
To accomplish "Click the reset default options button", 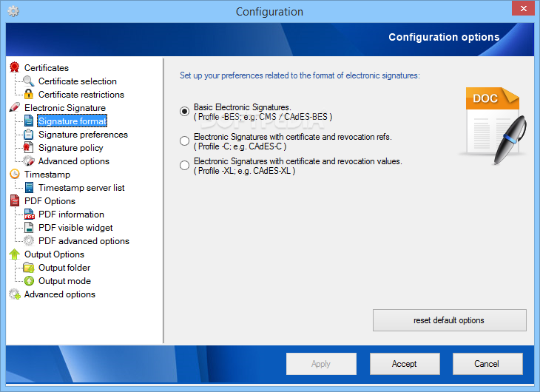I will (450, 320).
